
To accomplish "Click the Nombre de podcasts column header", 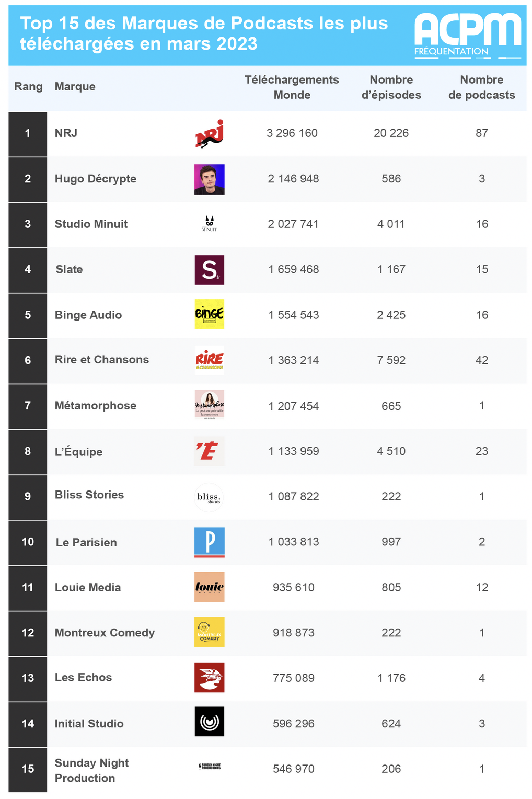I will [481, 87].
